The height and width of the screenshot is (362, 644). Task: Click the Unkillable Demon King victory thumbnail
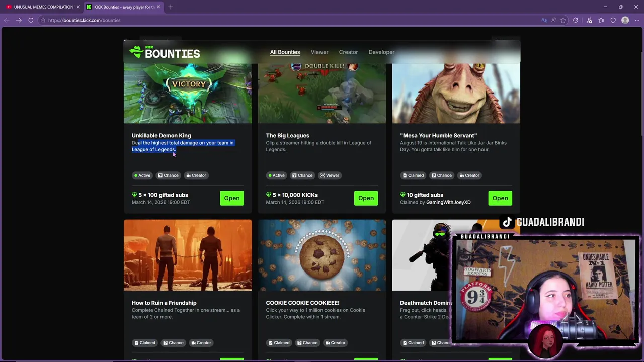coord(188,93)
